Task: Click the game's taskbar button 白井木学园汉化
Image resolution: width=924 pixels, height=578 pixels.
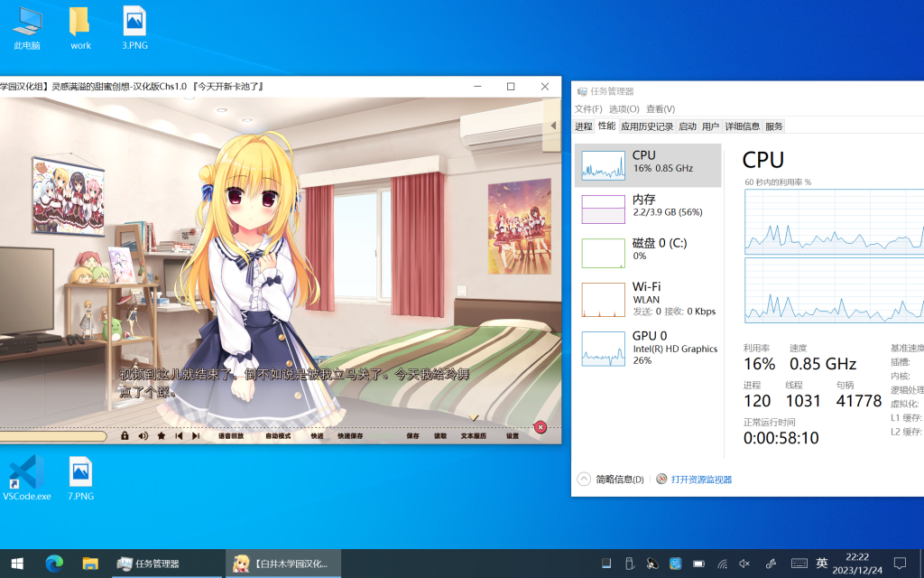Action: point(283,564)
